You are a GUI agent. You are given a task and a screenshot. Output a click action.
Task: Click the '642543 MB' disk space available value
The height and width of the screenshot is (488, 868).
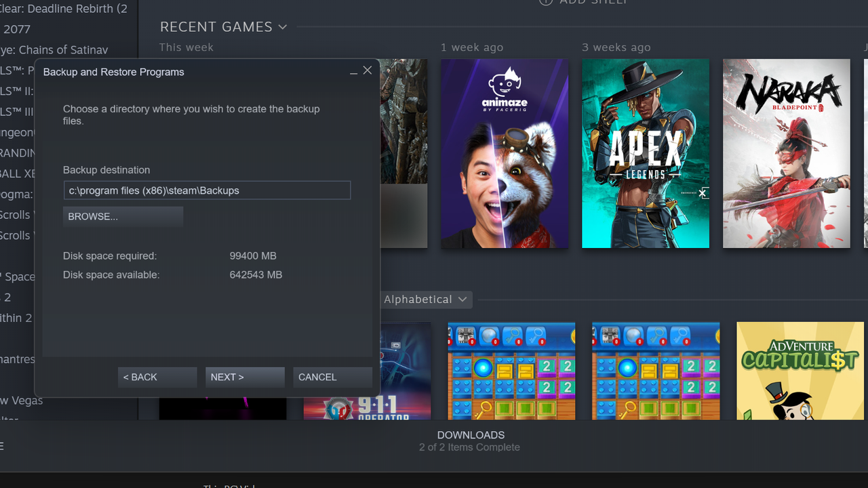point(256,274)
